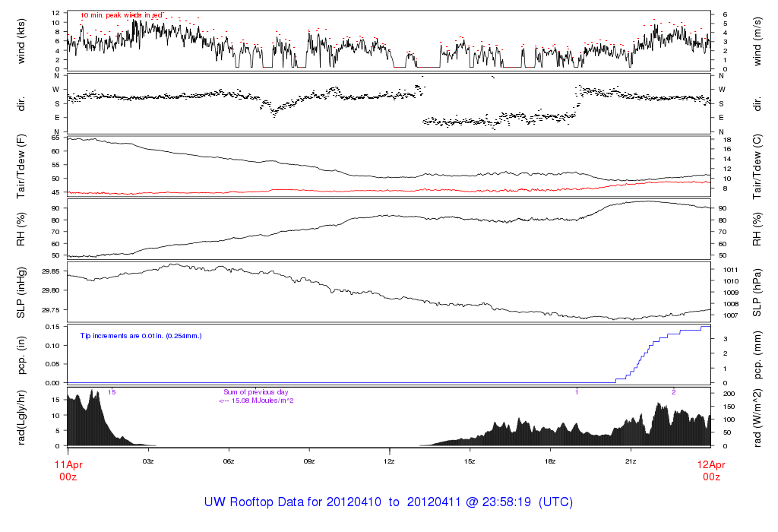Select the left 'RH (%)' axis label
The height and width of the screenshot is (532, 778).
21,231
